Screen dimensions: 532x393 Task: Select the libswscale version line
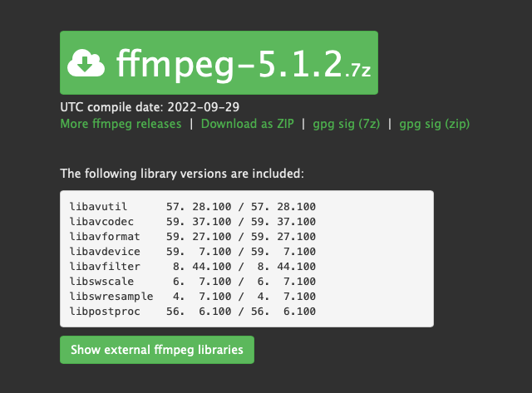click(193, 281)
